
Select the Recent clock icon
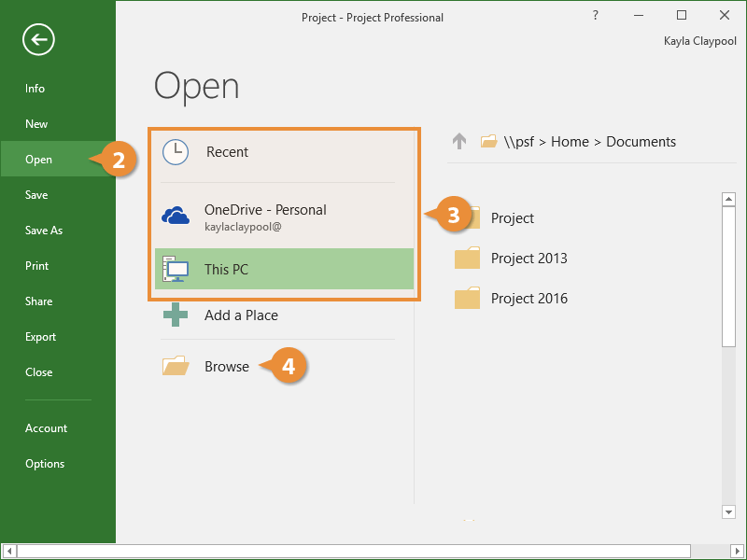[x=176, y=152]
